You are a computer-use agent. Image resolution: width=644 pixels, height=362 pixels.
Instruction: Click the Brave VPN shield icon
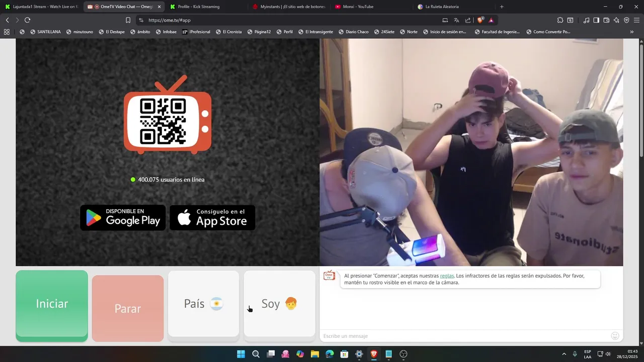pyautogui.click(x=626, y=20)
